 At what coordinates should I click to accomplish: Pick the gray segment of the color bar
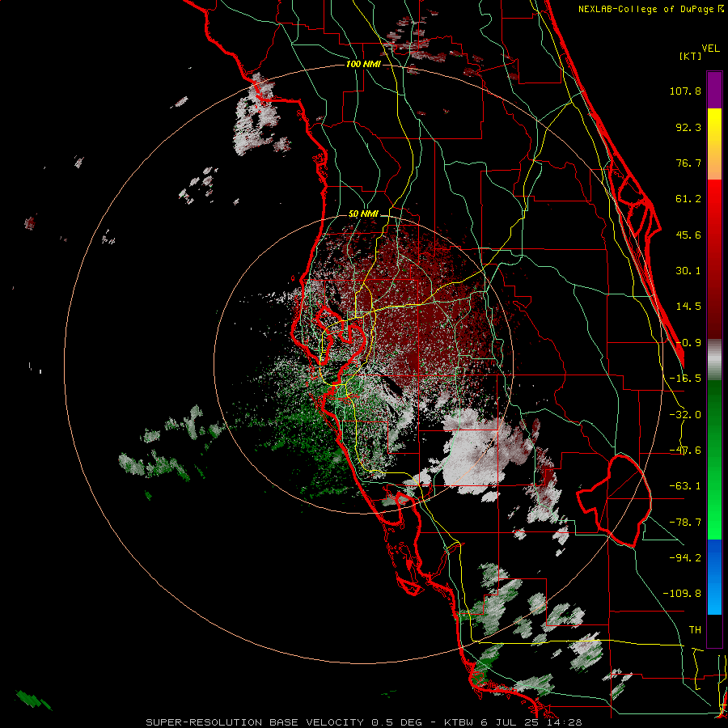(714, 360)
